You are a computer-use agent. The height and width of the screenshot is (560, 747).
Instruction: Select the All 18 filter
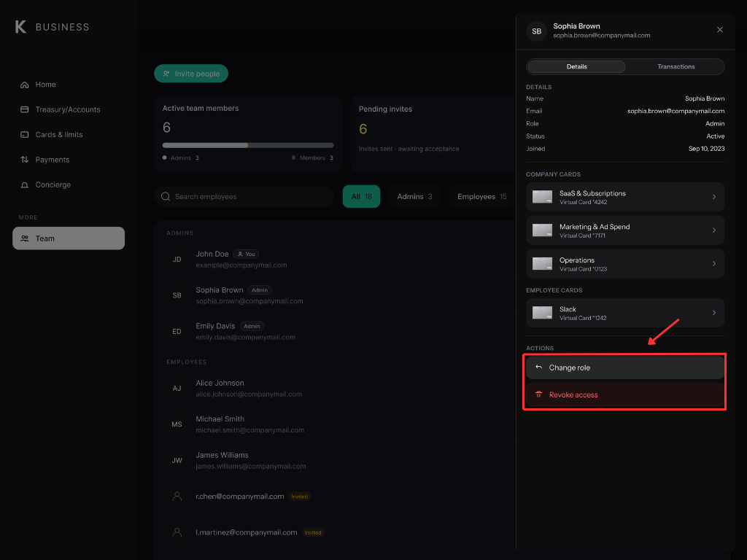[x=362, y=197]
